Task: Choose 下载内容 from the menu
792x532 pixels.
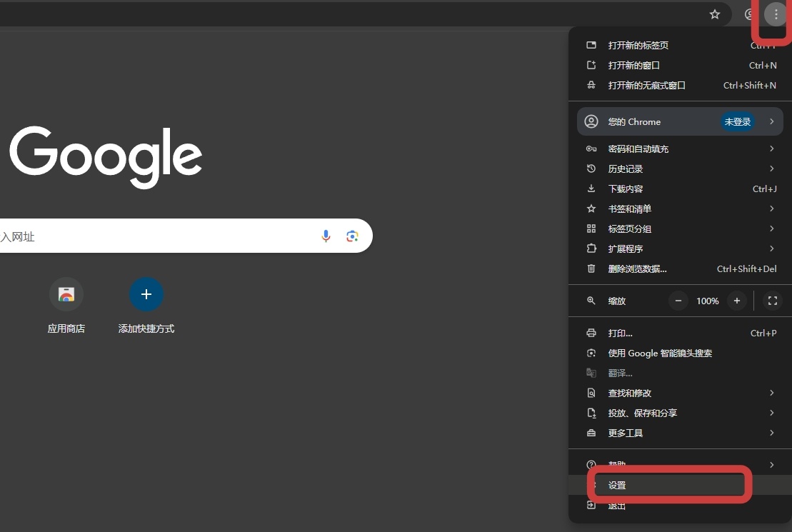Action: tap(680, 189)
